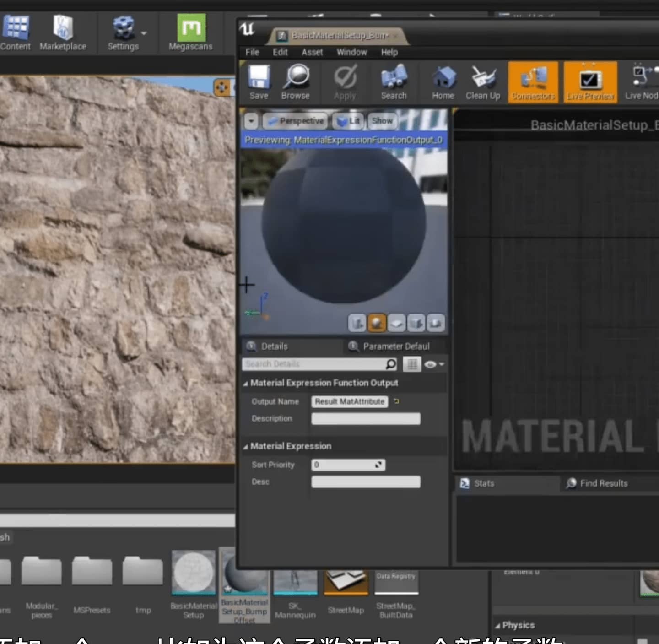The image size is (659, 644).
Task: Toggle Live Nodes updating
Action: coord(642,82)
